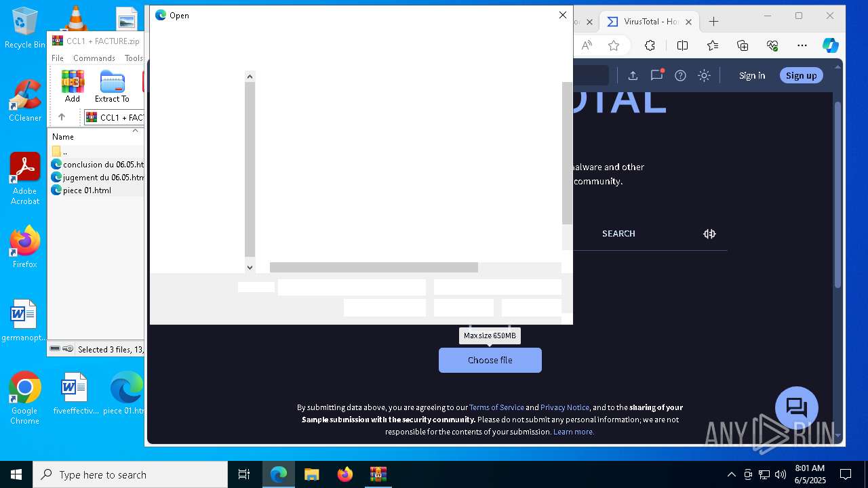
Task: Click the scroll down arrow in Open dialog
Action: (250, 267)
